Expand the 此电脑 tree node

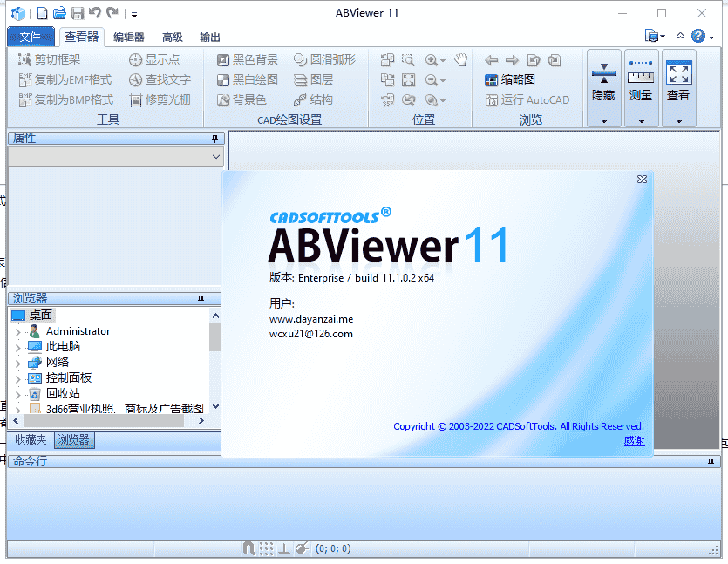coord(17,346)
